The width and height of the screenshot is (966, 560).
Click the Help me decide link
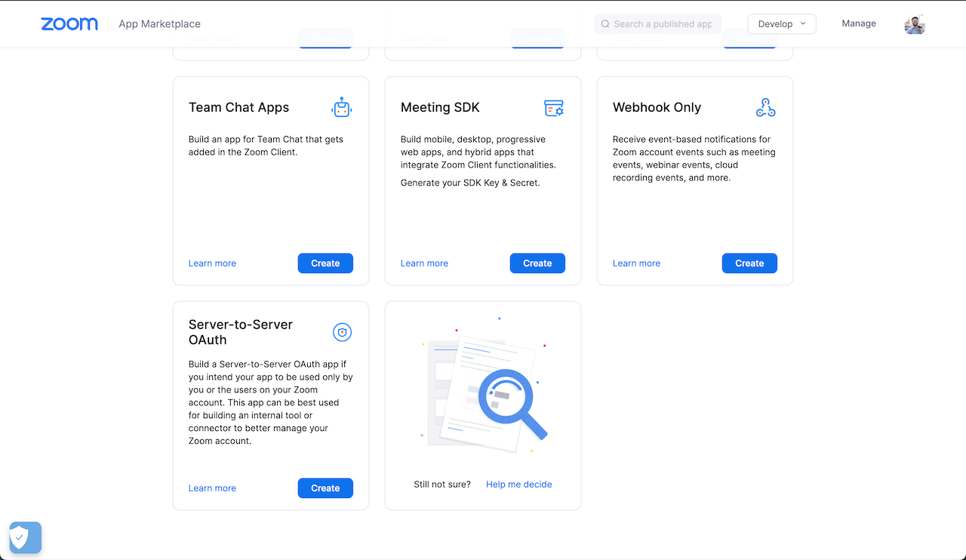(x=519, y=485)
